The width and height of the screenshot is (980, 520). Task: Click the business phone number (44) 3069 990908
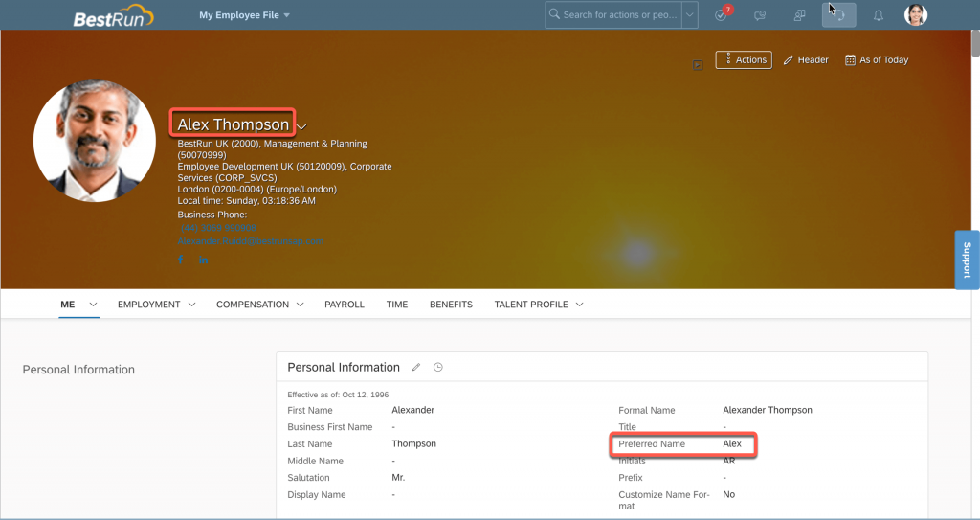pos(218,228)
